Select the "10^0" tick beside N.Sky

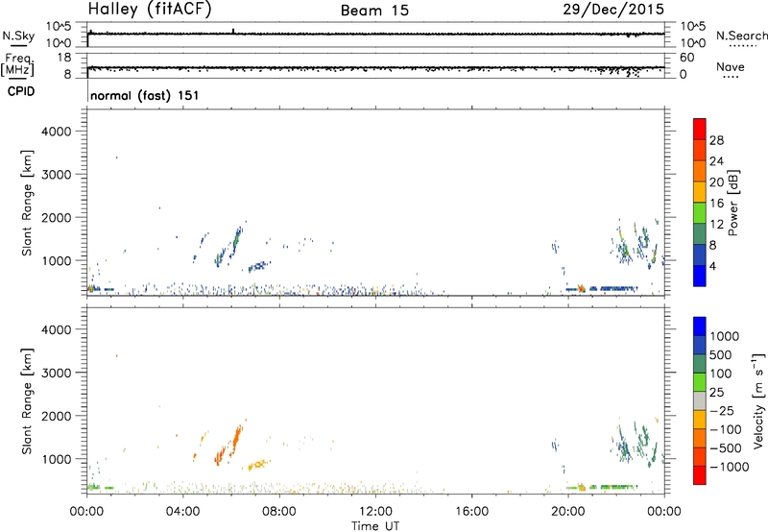59,43
